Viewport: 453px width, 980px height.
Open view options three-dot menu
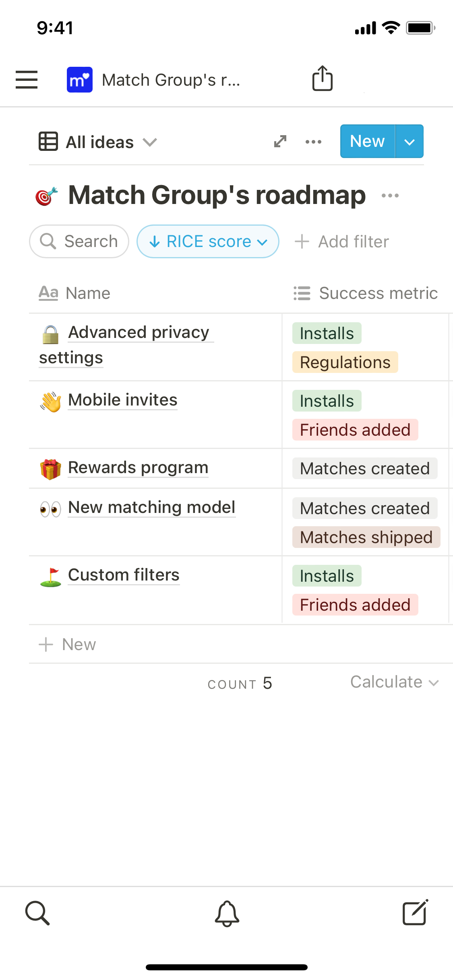pos(313,142)
